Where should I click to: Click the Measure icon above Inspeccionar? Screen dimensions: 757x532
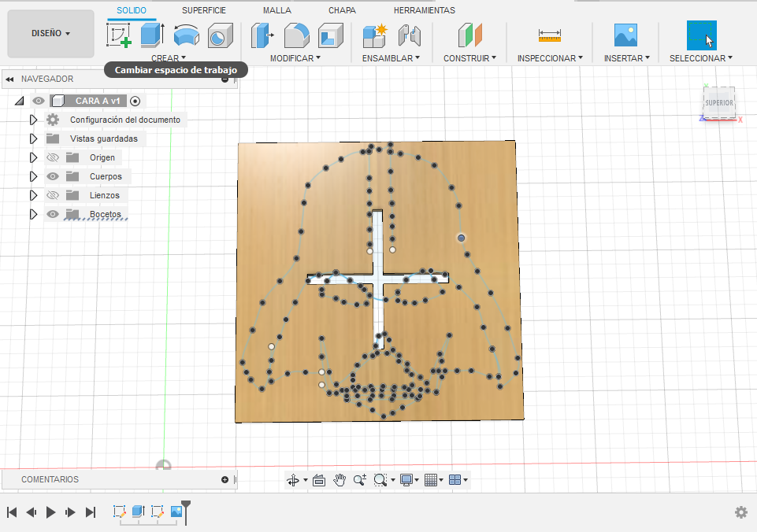click(550, 35)
